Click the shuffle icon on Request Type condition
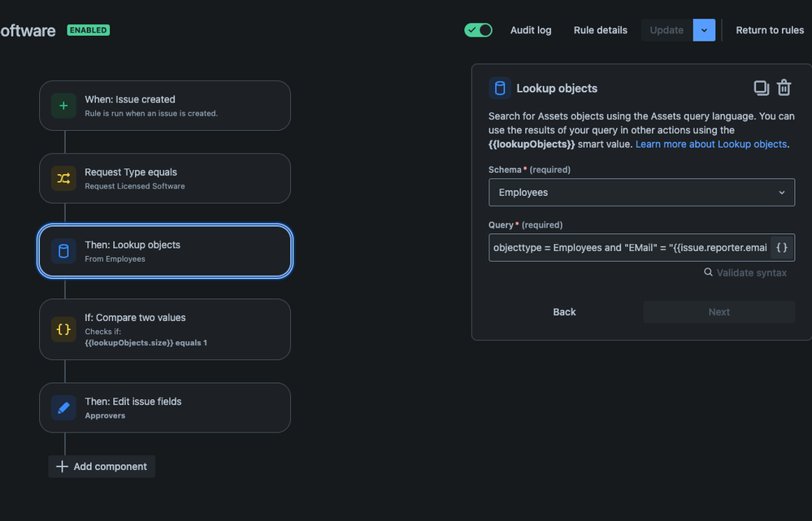The height and width of the screenshot is (521, 812). click(63, 179)
